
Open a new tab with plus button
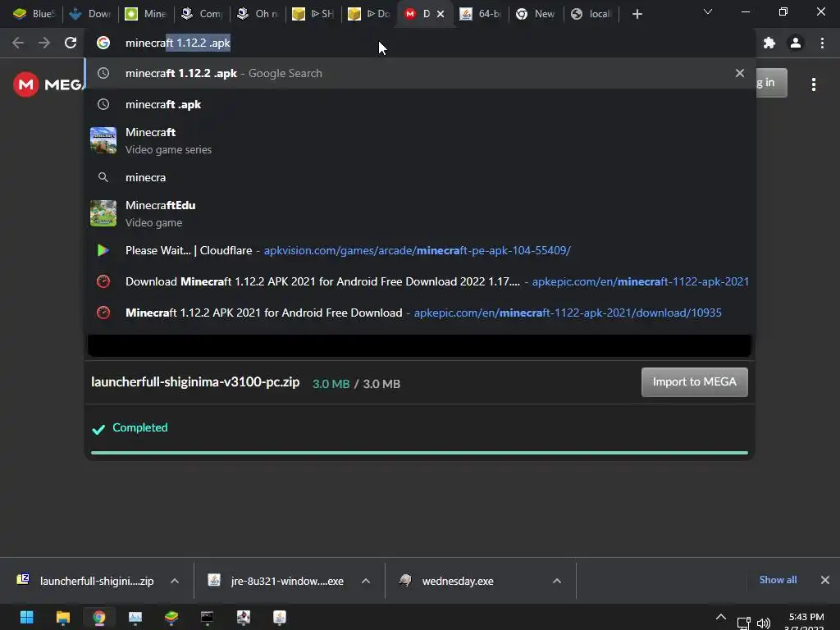[637, 14]
